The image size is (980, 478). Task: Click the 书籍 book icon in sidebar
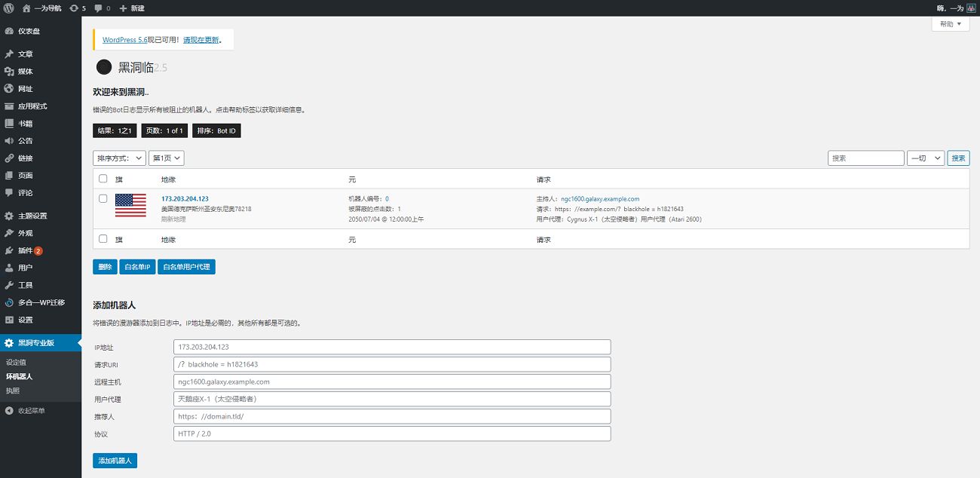[9, 124]
